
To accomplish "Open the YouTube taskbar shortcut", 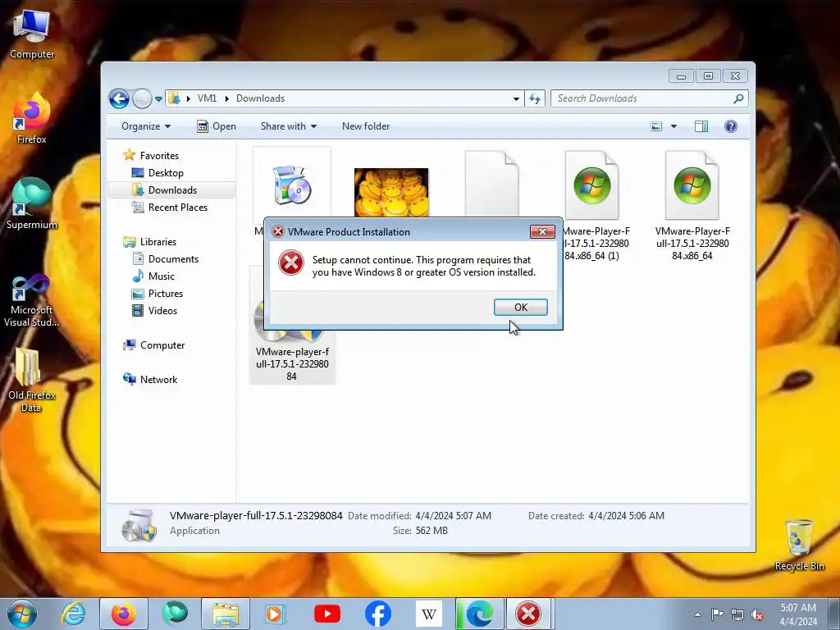I will pyautogui.click(x=326, y=614).
